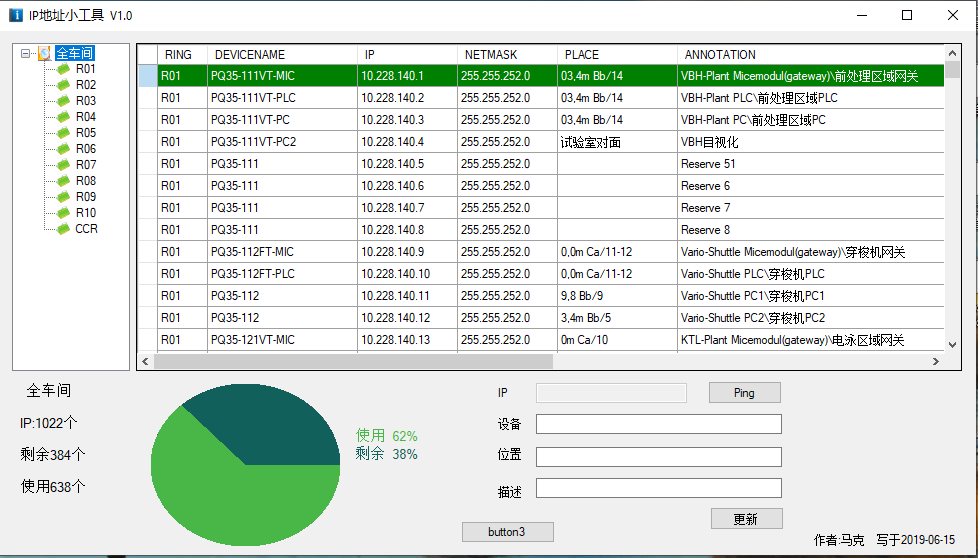Select cell PQ35-111VT-PLC
Screen dimensions: 978x558
[282, 98]
